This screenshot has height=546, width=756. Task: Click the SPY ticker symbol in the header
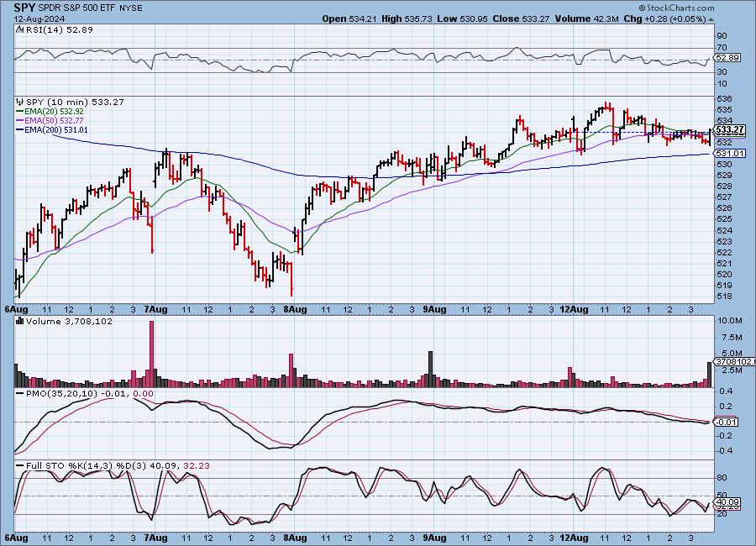(24, 8)
